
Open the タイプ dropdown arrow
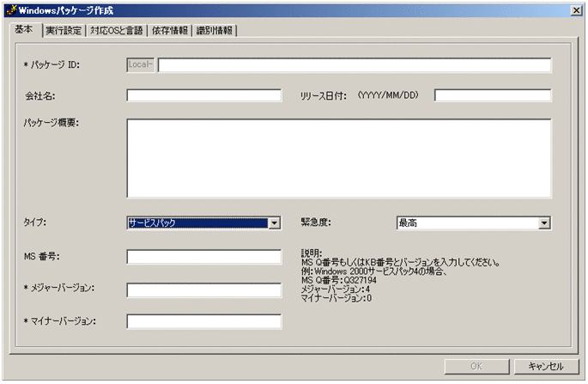[275, 223]
